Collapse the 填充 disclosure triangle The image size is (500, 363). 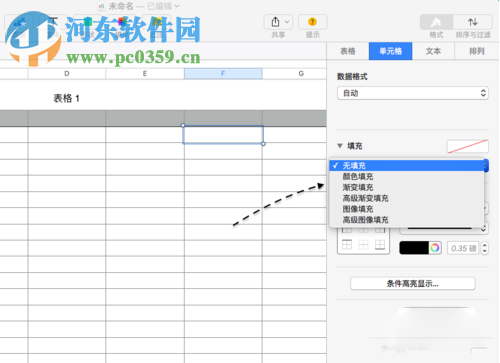pos(340,146)
